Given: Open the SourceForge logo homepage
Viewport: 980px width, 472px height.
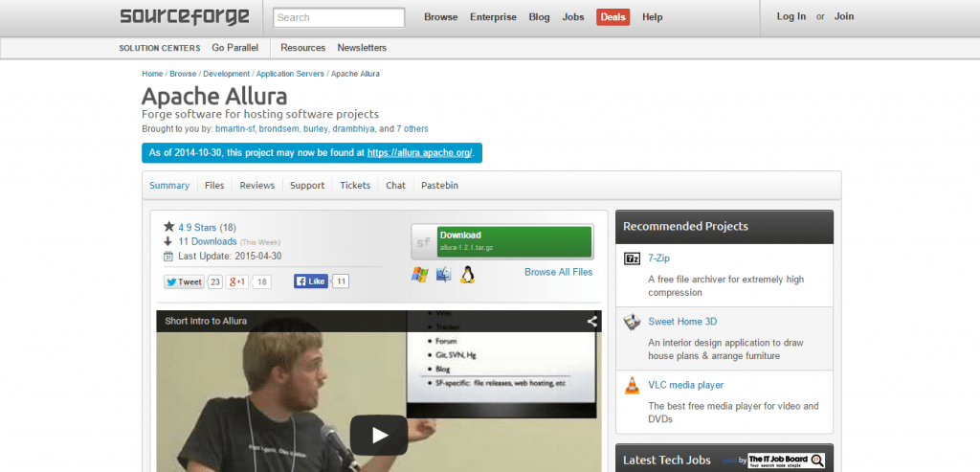Looking at the screenshot, I should coord(185,16).
